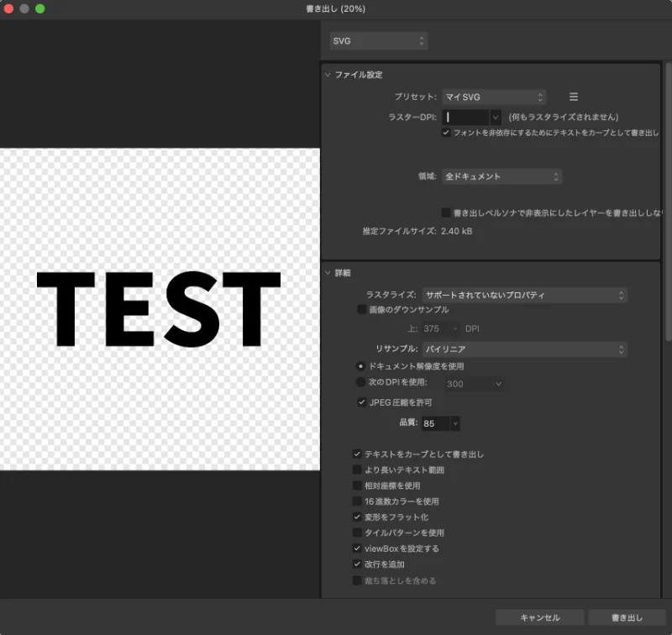The width and height of the screenshot is (672, 635).
Task: Open the preset options hamburger menu
Action: pos(574,97)
